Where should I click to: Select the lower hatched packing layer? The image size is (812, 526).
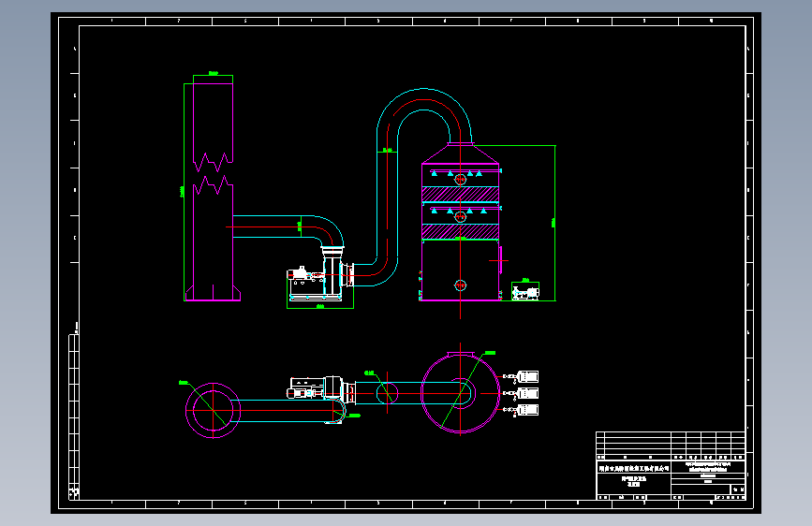pyautogui.click(x=461, y=231)
